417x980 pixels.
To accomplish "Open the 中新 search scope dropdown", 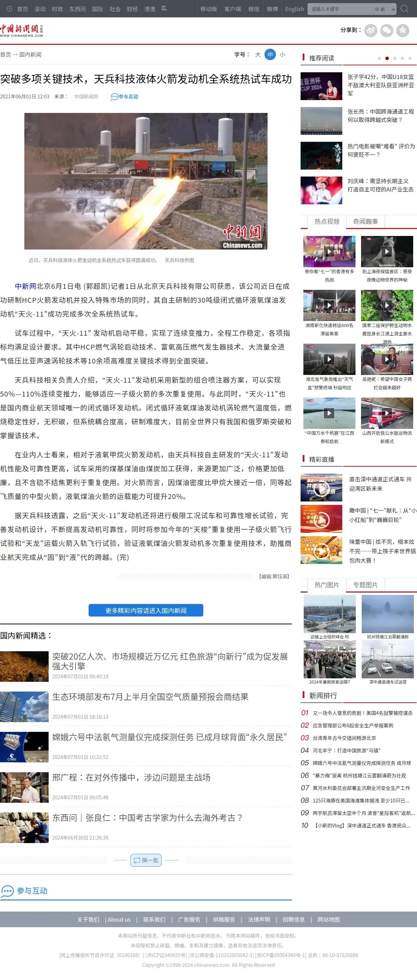I will point(385,9).
